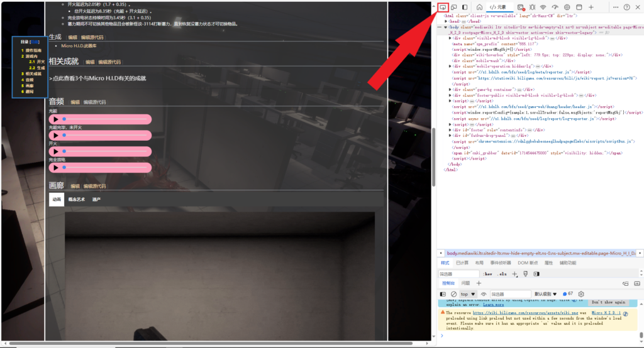The image size is (644, 348).
Task: Seek the 开火 audio progress slider
Action: pos(106,151)
